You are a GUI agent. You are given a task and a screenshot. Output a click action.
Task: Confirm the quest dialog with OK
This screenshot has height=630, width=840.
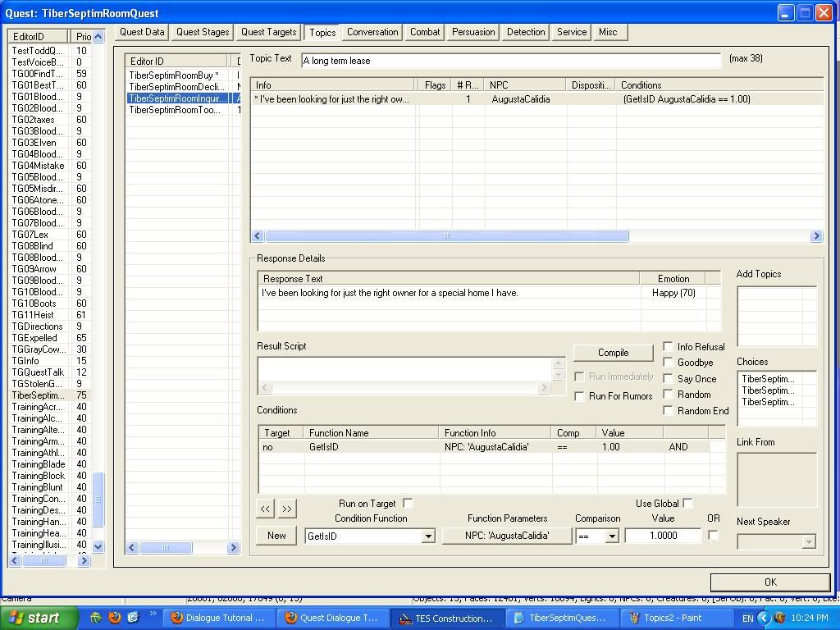tap(770, 582)
